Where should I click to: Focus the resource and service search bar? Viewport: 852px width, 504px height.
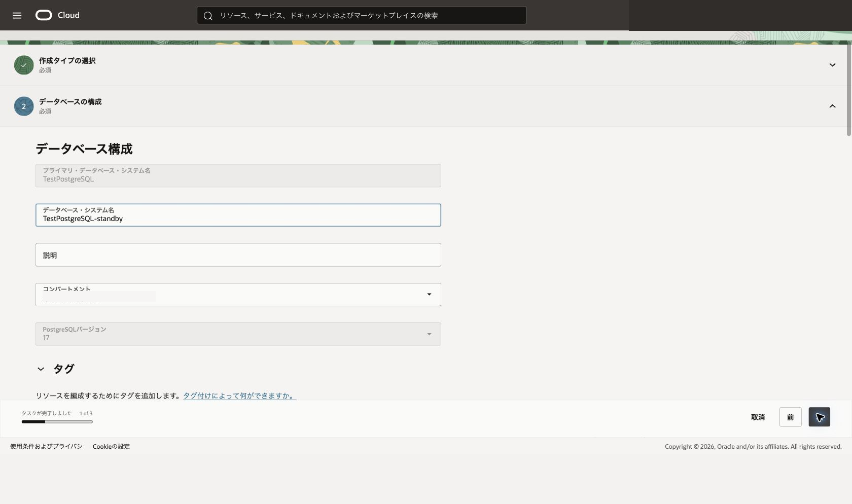(x=362, y=15)
